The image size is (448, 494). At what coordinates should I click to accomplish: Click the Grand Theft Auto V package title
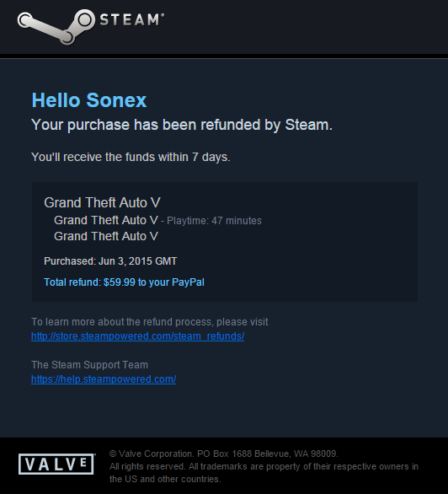102,202
